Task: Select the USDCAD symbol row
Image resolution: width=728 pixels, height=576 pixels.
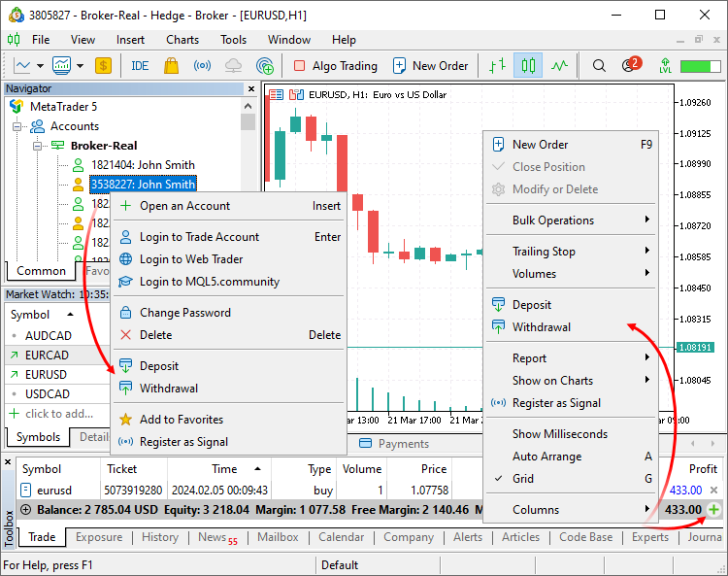Action: (57, 394)
